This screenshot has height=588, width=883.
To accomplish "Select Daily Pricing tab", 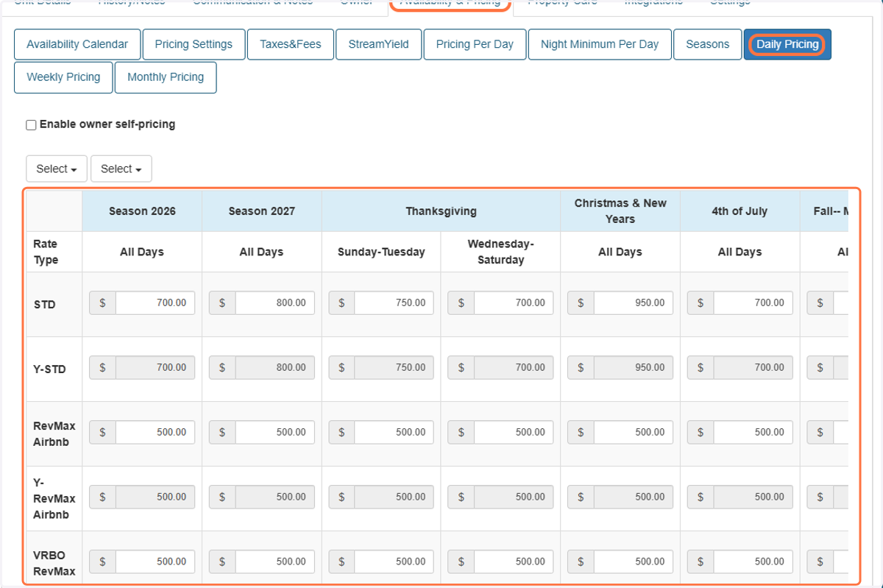I will (x=787, y=44).
